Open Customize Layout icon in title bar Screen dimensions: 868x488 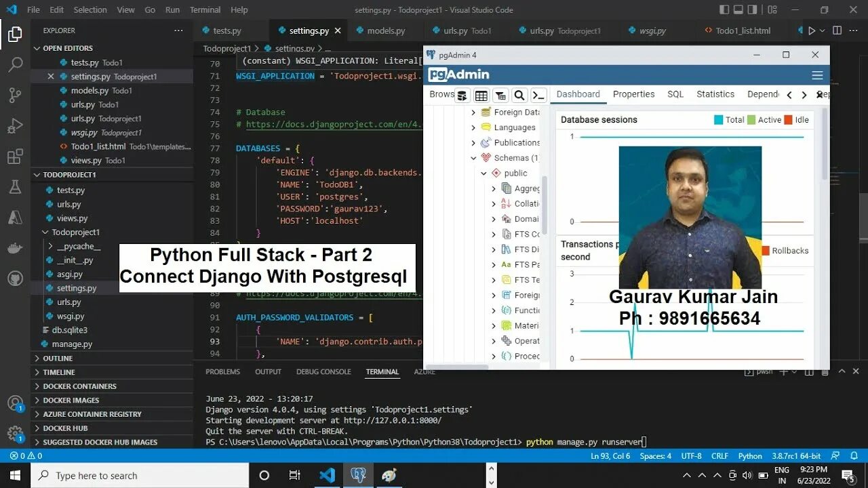click(x=772, y=10)
